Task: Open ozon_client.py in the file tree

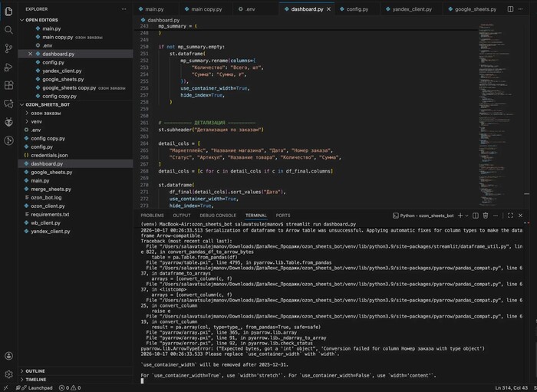Action: (75, 206)
